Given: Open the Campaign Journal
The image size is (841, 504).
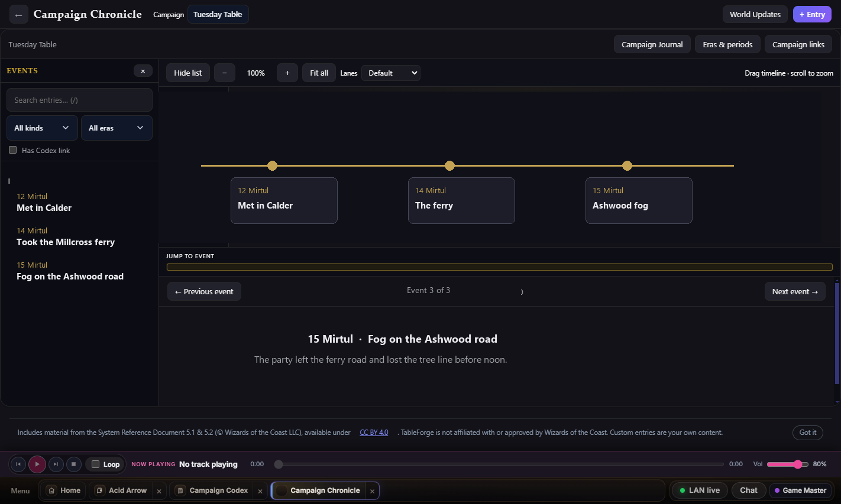Looking at the screenshot, I should [x=652, y=44].
